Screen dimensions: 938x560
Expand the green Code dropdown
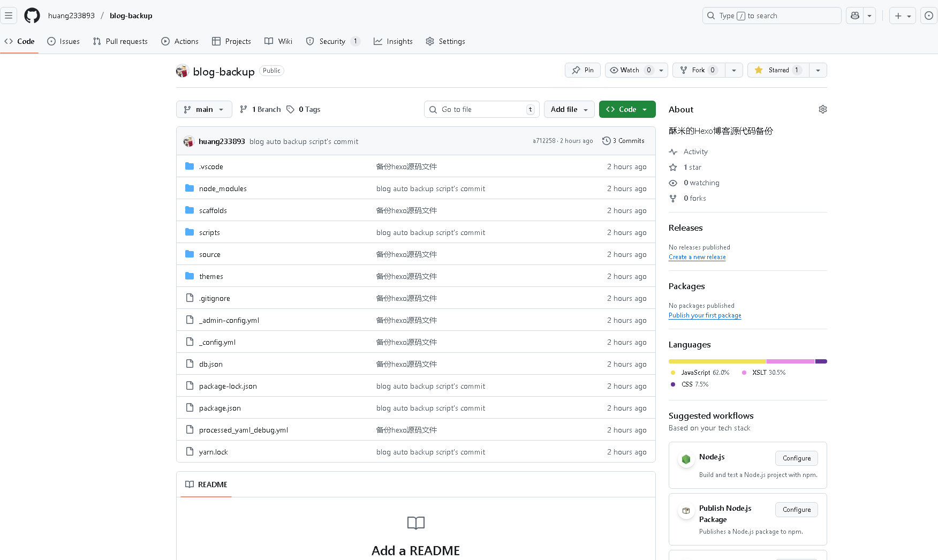point(627,109)
